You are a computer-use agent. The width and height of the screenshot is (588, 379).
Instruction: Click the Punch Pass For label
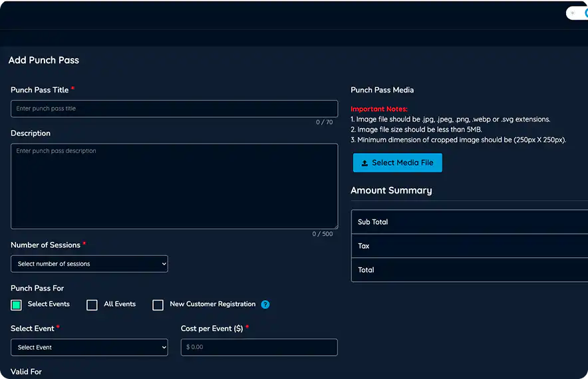[x=37, y=289]
